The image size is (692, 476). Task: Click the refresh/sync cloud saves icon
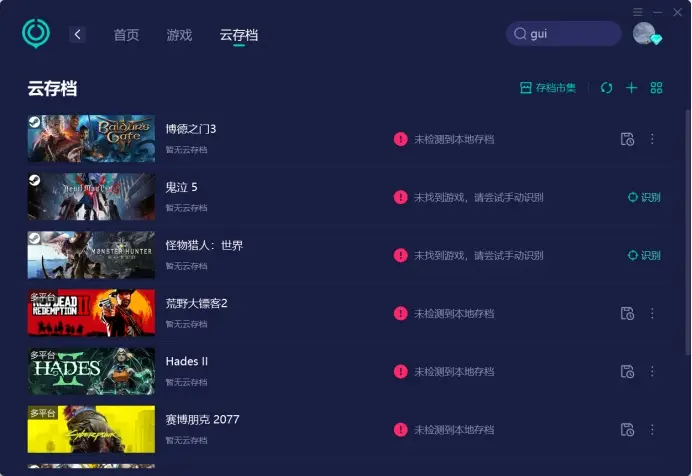click(x=606, y=88)
